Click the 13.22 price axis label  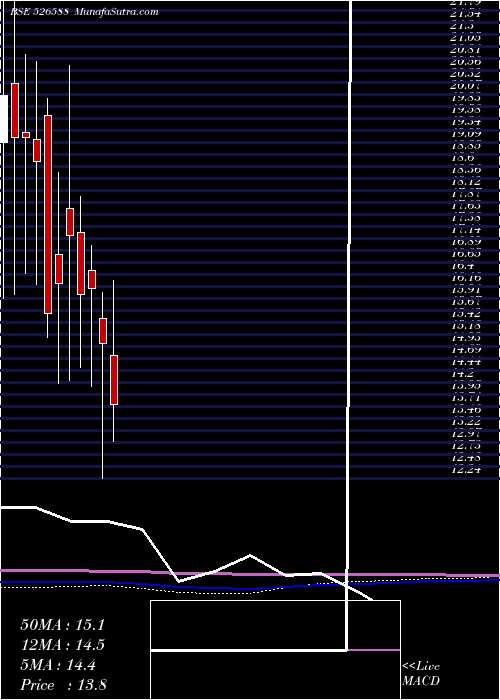coord(466,421)
